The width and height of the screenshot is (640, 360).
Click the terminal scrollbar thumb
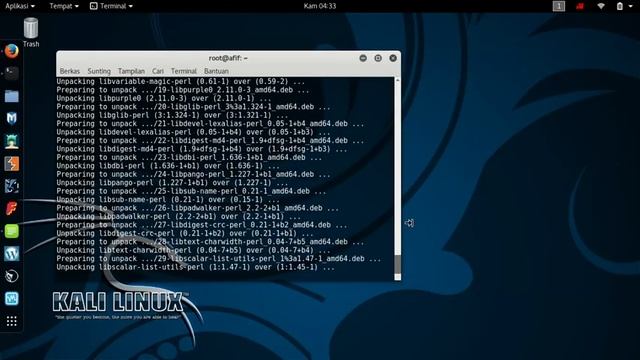click(398, 264)
